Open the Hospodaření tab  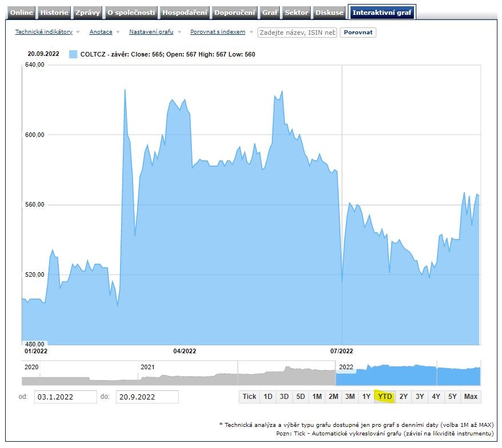(184, 13)
